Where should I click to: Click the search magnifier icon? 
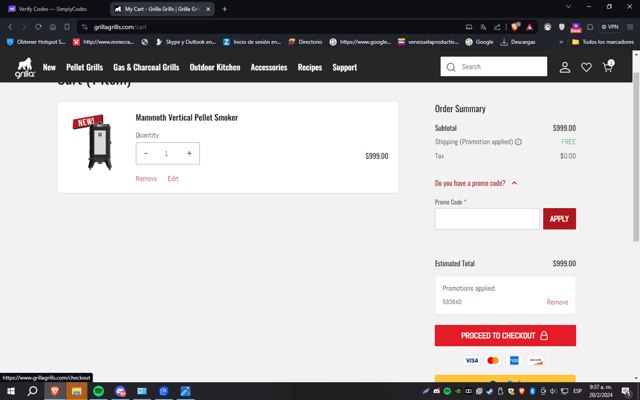[x=451, y=67]
